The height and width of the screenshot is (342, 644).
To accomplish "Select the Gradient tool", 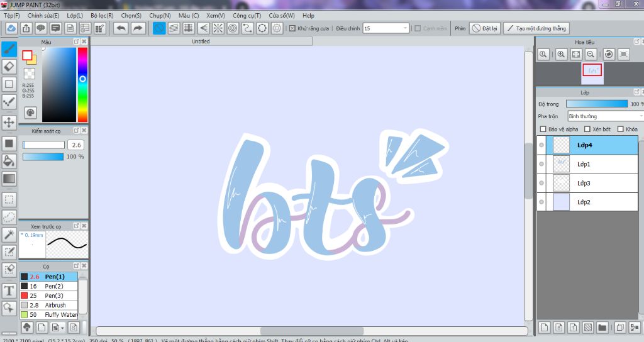I will tap(9, 179).
